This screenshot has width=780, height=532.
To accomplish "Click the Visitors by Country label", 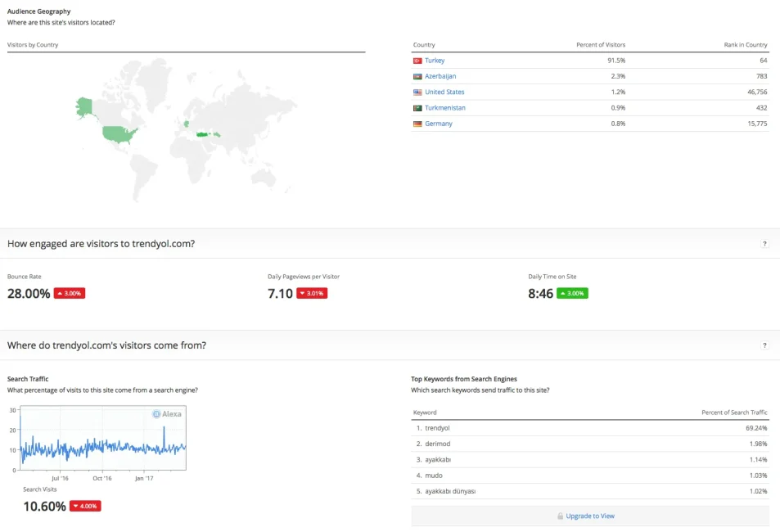I will tap(33, 45).
